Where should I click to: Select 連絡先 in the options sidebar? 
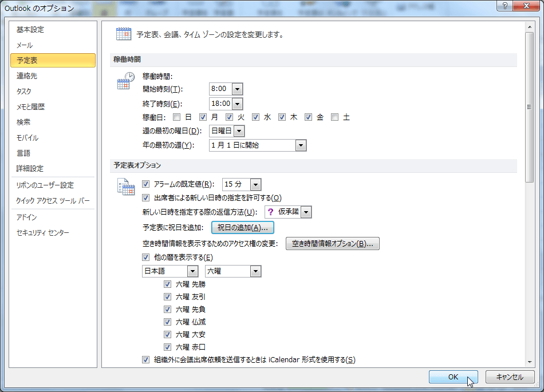53,76
